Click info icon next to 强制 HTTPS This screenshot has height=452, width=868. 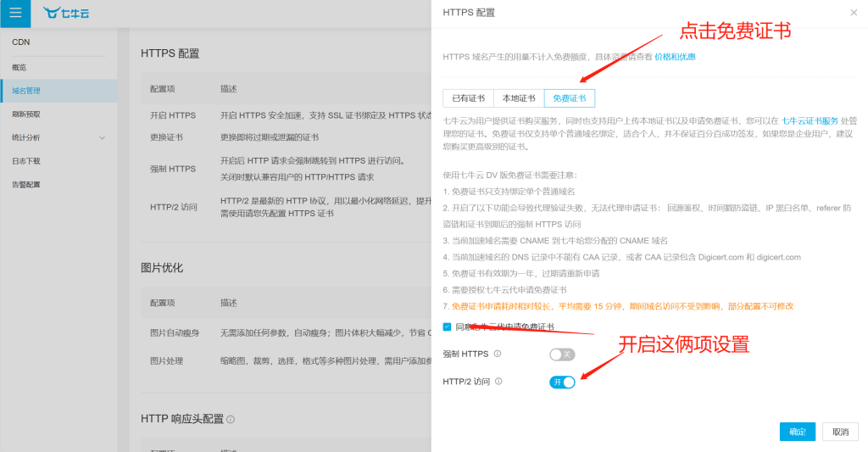497,354
